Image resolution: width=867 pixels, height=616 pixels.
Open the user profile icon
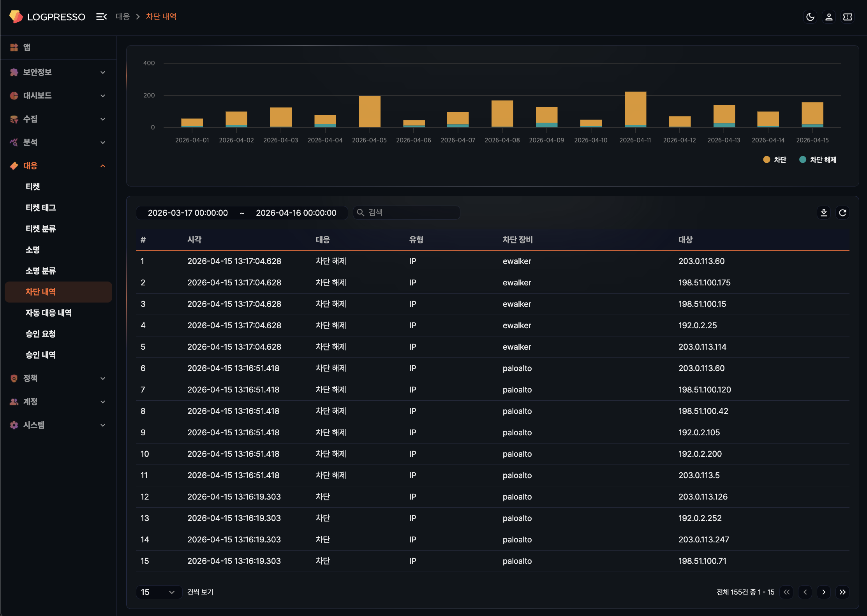(829, 17)
